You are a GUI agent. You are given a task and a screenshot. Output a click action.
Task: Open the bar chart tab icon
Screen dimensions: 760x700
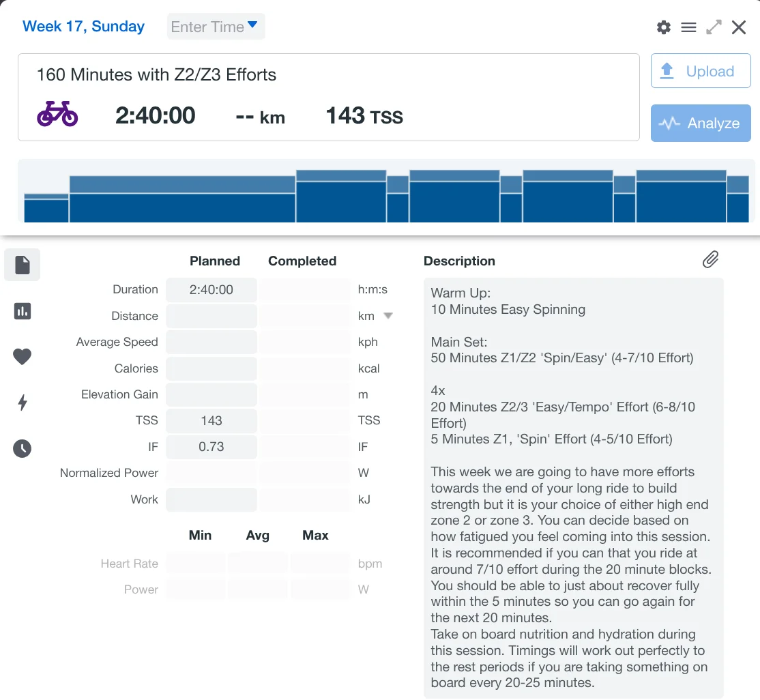23,310
